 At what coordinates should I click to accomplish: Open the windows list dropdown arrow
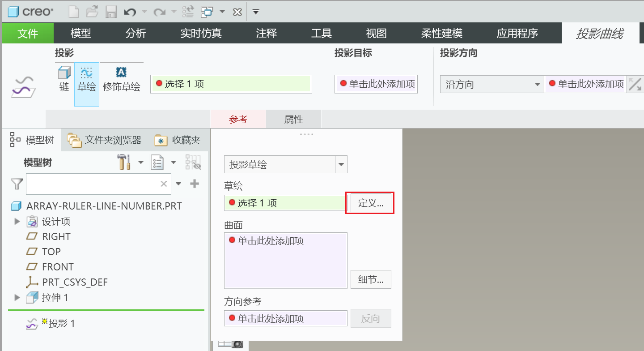pyautogui.click(x=222, y=12)
